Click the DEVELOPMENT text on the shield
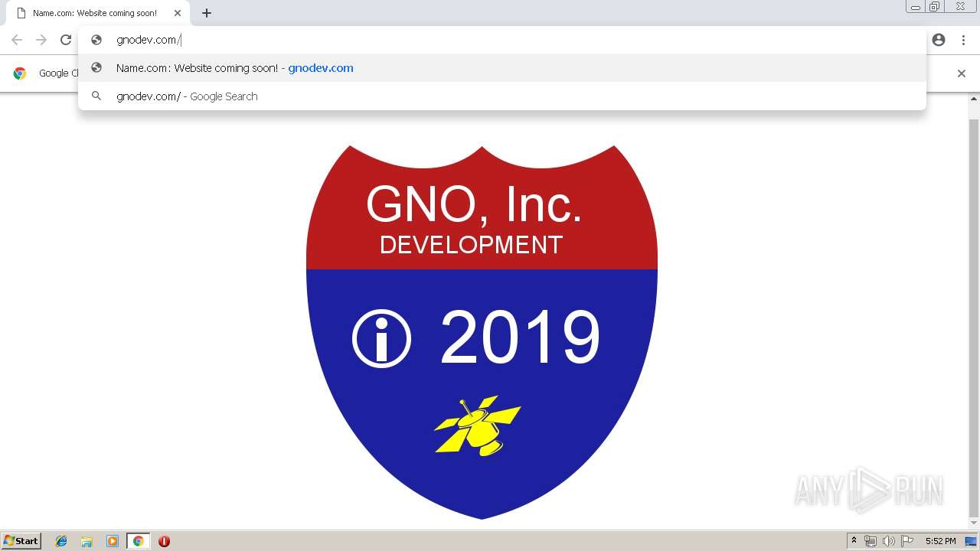This screenshot has height=551, width=980. pos(471,245)
